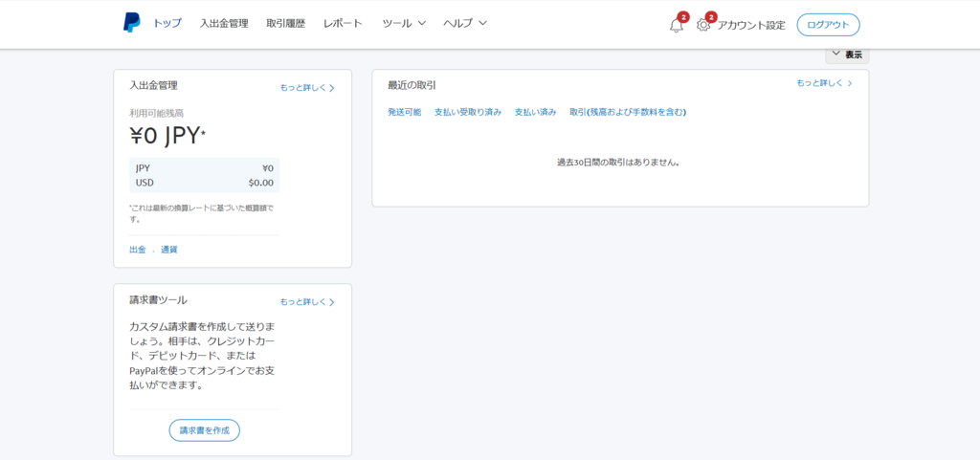Select the 支払い受取り済み filter tab
Image resolution: width=980 pixels, height=460 pixels.
click(468, 112)
